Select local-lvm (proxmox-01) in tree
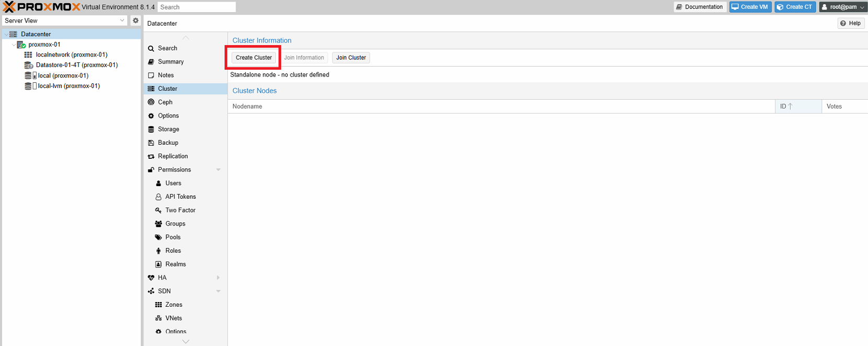The image size is (868, 346). pos(69,86)
